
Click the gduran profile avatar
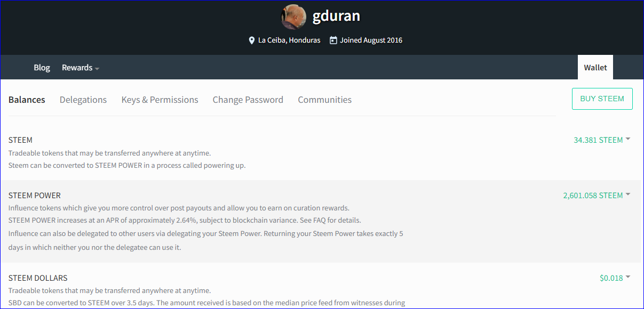pyautogui.click(x=293, y=17)
